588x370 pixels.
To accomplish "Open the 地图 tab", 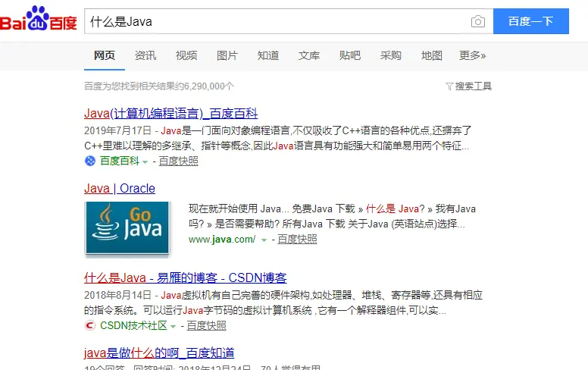I will (432, 55).
